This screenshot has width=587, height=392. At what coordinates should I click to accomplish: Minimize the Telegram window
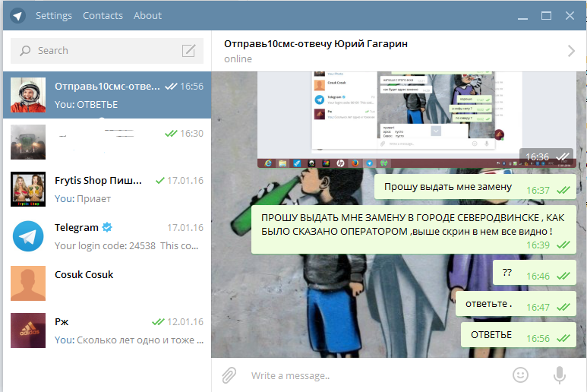pos(522,17)
